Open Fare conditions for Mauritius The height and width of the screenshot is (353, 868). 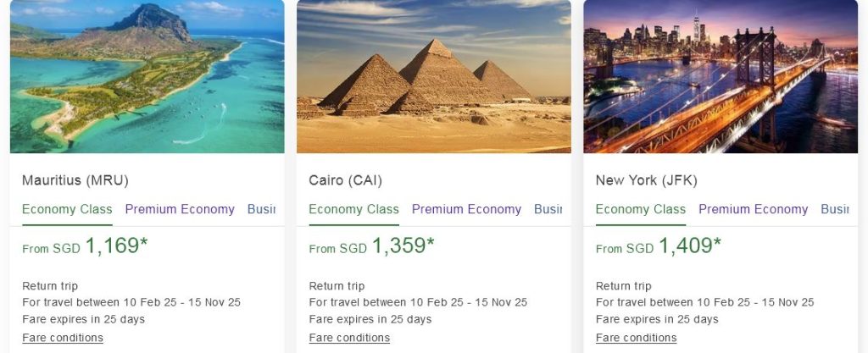(x=63, y=338)
